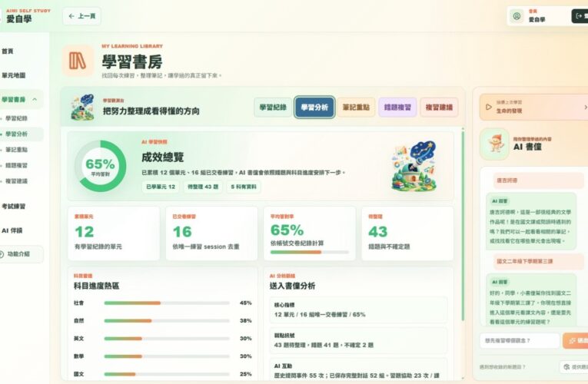
Task: Open 考試練習 in the sidebar
Action: coord(14,206)
